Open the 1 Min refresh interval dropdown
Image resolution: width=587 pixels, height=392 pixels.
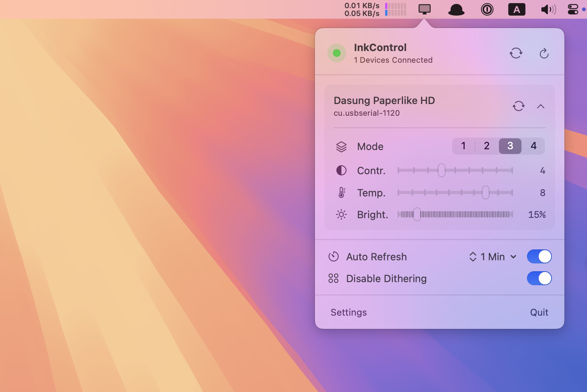pyautogui.click(x=498, y=257)
